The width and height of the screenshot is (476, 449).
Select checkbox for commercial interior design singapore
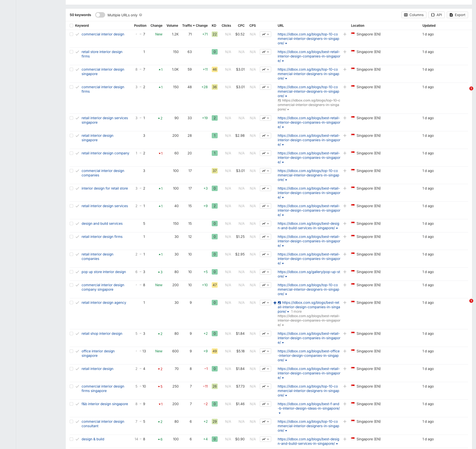pos(71,69)
